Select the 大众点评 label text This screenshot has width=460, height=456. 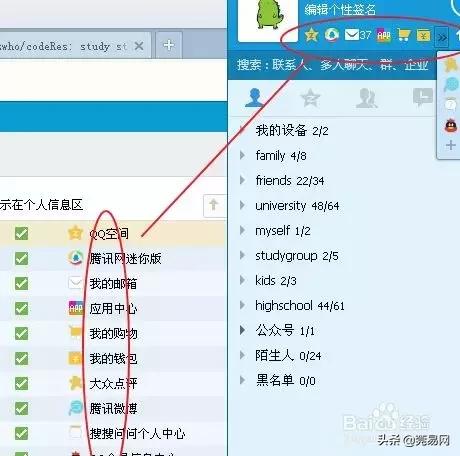pyautogui.click(x=113, y=384)
